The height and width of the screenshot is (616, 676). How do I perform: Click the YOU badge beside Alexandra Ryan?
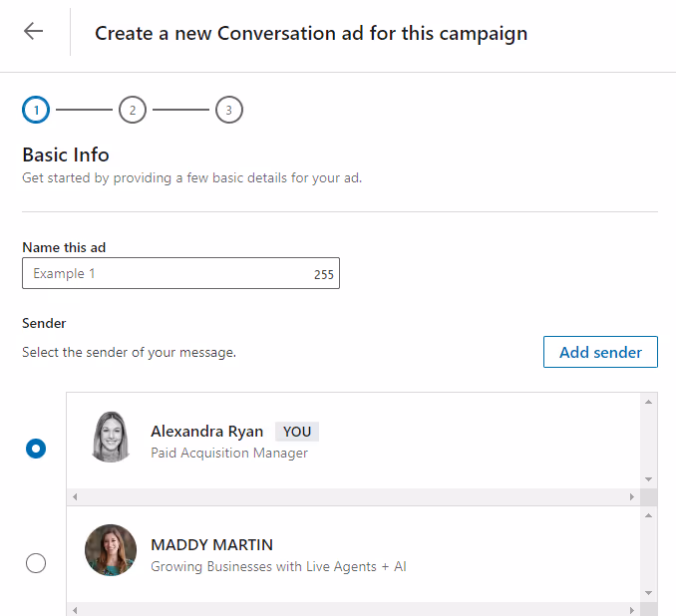pyautogui.click(x=297, y=432)
